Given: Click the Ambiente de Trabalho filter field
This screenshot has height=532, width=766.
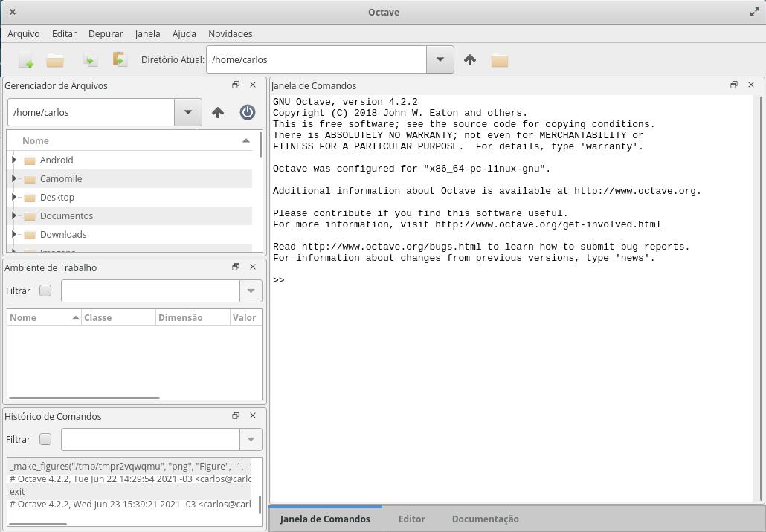Looking at the screenshot, I should pos(150,291).
